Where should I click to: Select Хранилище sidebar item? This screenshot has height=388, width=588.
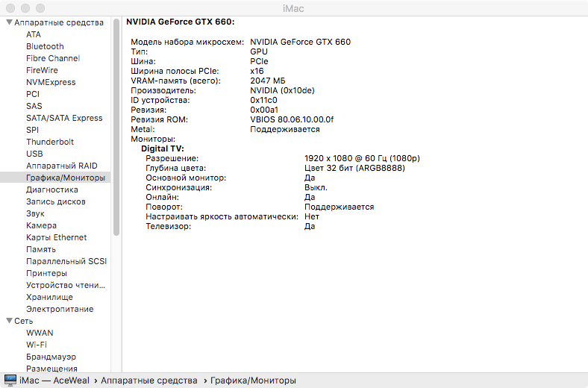[49, 297]
